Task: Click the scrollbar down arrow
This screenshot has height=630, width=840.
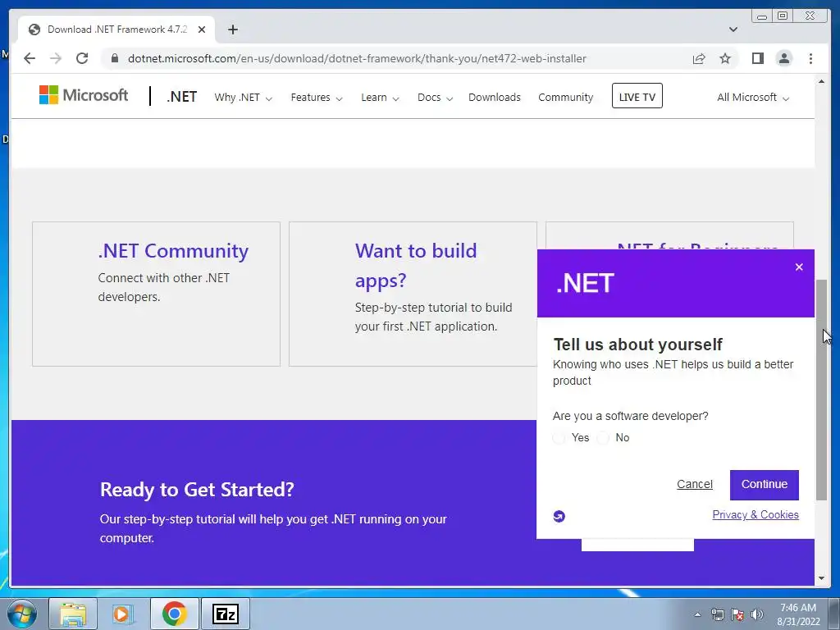Action: pos(821,578)
